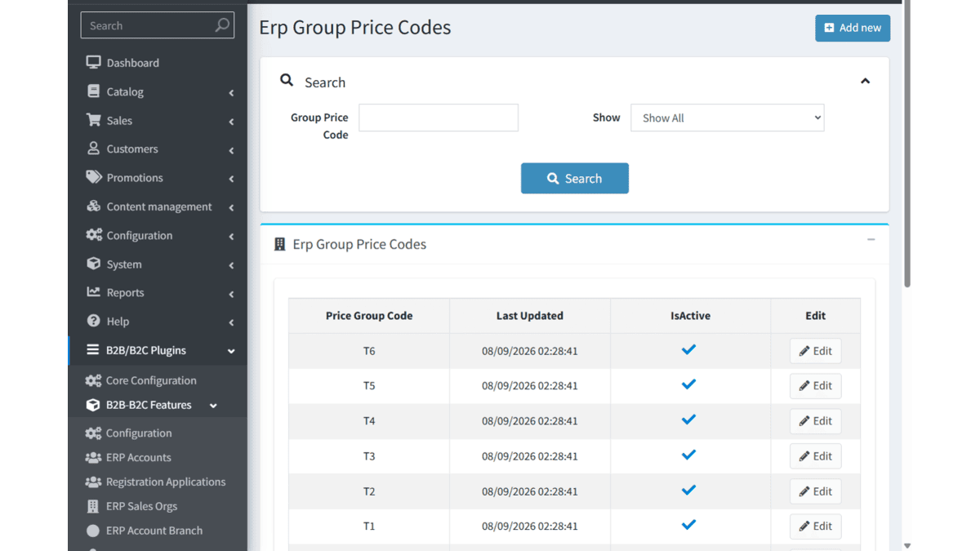Click the Last Updated date in row T1
The image size is (980, 551).
click(529, 527)
